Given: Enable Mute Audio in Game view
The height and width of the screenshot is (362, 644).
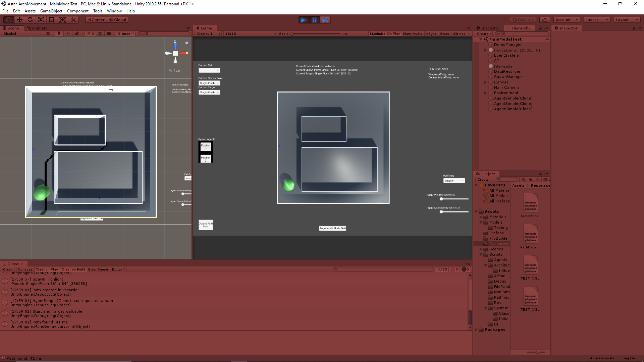Looking at the screenshot, I should 412,34.
